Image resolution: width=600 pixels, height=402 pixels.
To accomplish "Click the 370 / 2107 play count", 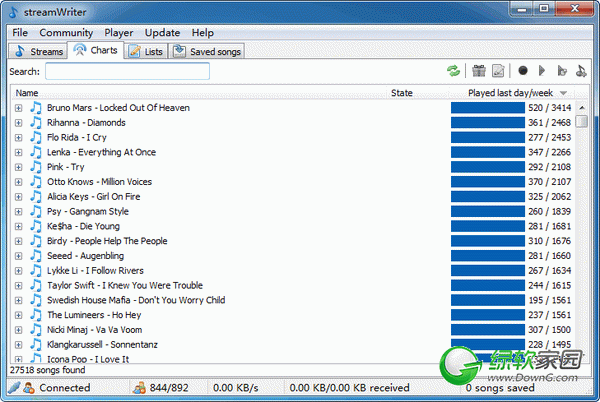I will (549, 182).
